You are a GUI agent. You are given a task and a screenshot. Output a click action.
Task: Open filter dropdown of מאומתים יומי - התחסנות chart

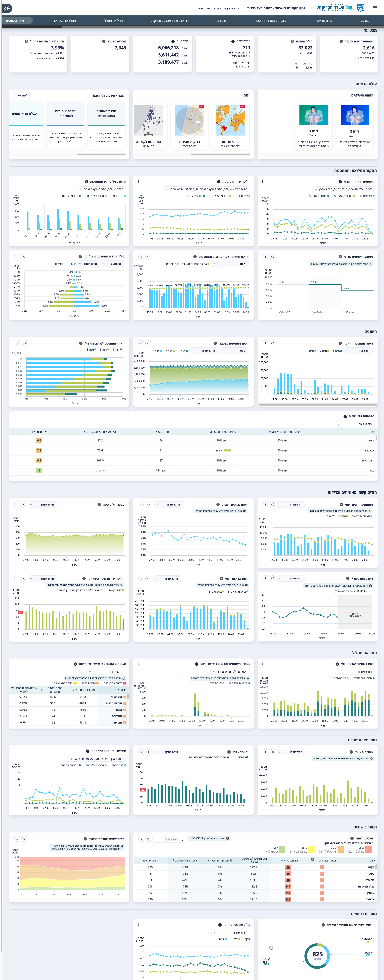pos(343,189)
